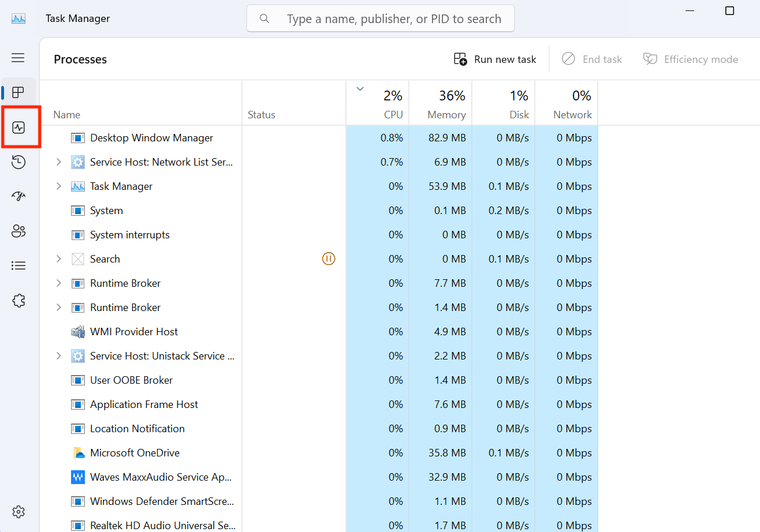Enable Efficiency mode for selected process
Viewport: 760px width, 532px height.
[x=691, y=59]
